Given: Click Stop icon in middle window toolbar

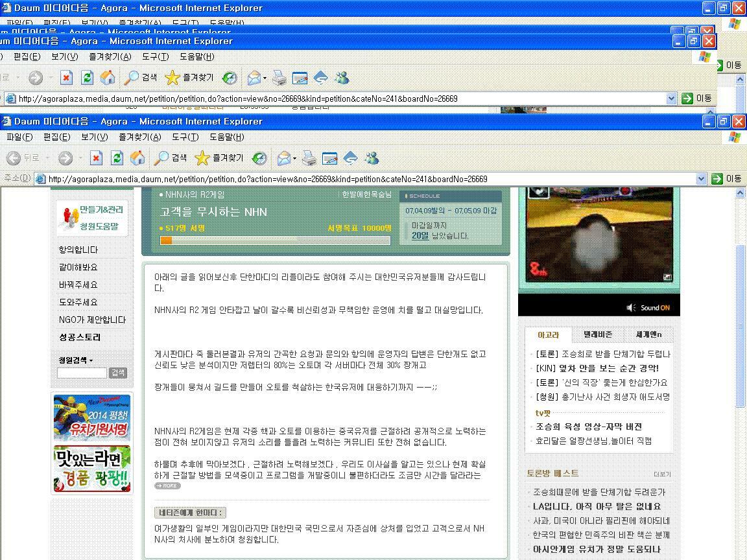Looking at the screenshot, I should (x=66, y=78).
